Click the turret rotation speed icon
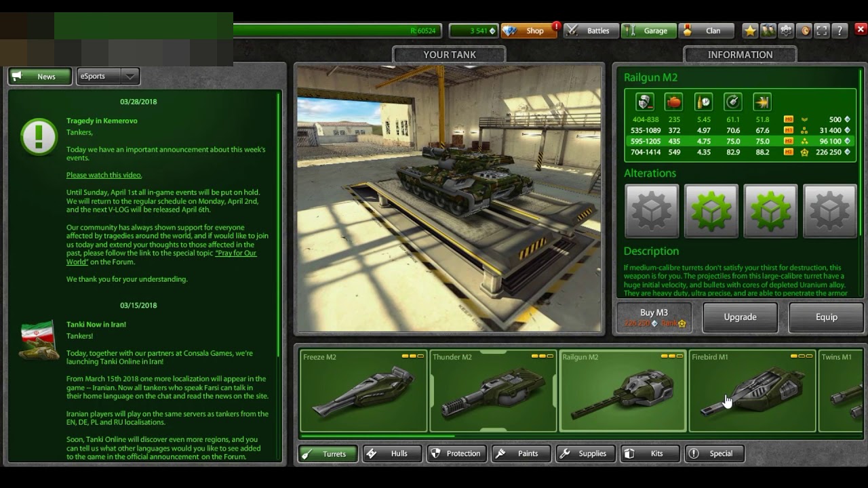 pyautogui.click(x=733, y=102)
